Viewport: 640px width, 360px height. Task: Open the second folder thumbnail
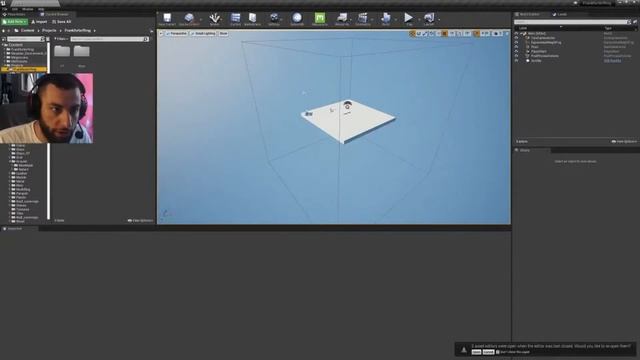pos(82,51)
